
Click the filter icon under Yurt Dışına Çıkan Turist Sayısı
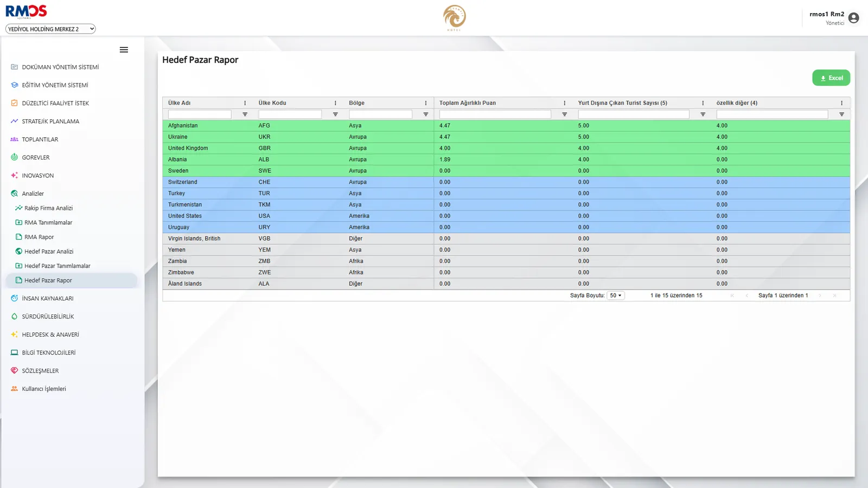click(703, 114)
